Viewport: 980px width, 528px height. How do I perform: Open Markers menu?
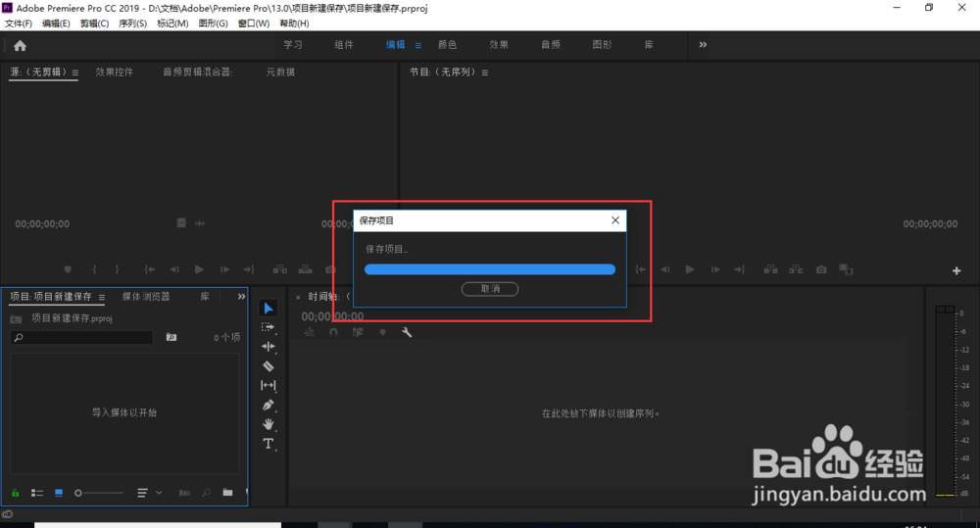[172, 24]
